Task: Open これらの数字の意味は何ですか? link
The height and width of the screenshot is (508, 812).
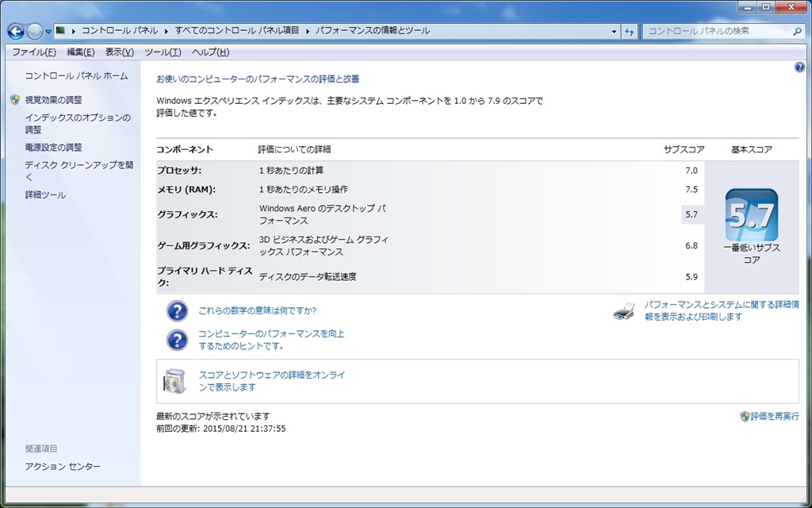Action: click(x=258, y=310)
